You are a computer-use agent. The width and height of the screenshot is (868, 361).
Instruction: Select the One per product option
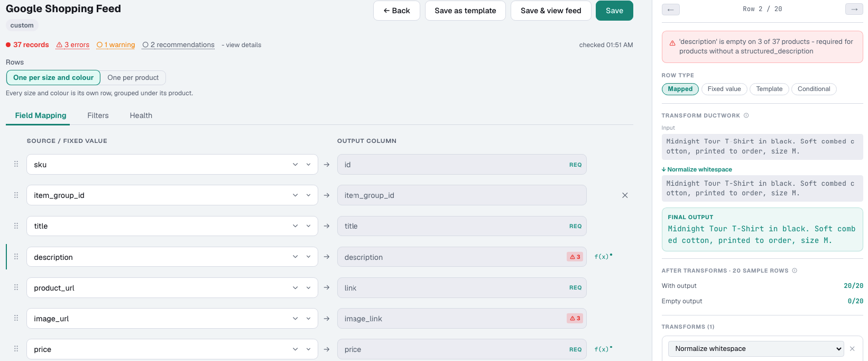click(133, 77)
